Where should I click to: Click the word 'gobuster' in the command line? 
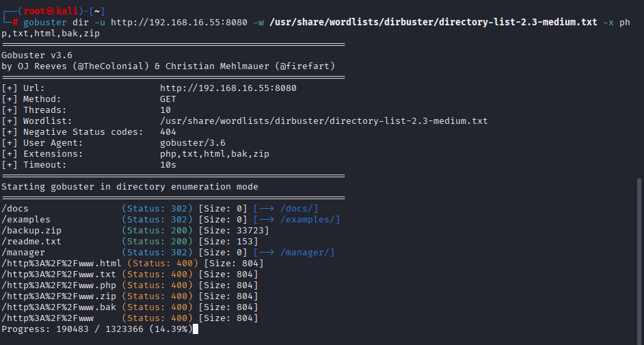[x=44, y=22]
